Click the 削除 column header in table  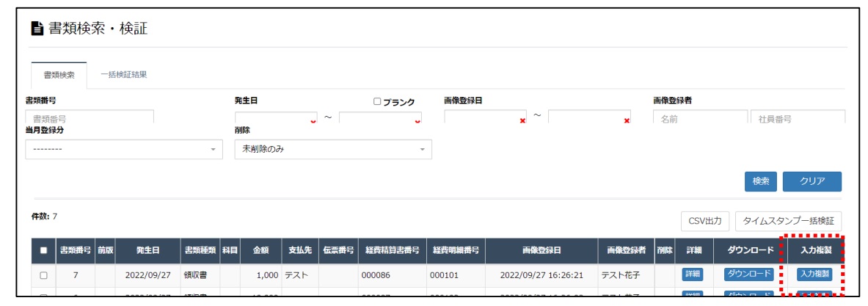click(x=664, y=250)
